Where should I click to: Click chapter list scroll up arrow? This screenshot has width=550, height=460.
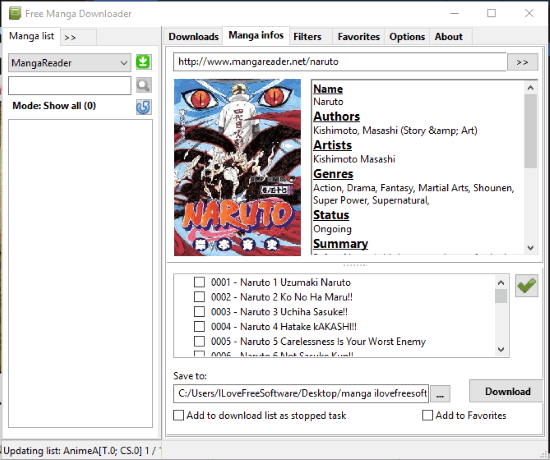pos(501,282)
